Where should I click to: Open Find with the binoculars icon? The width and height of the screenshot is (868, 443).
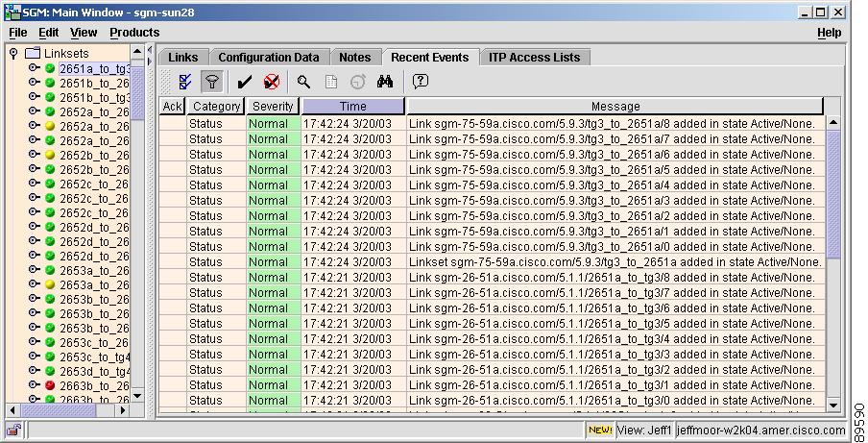click(x=385, y=82)
